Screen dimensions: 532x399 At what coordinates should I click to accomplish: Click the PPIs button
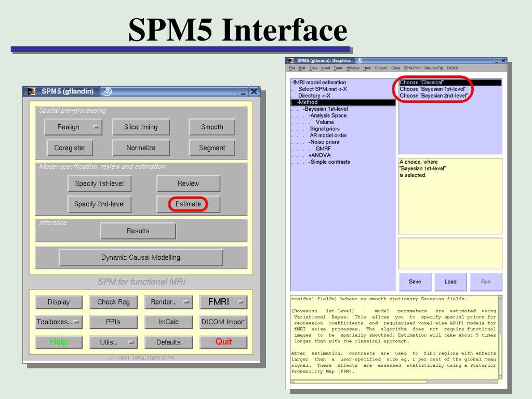coord(113,322)
